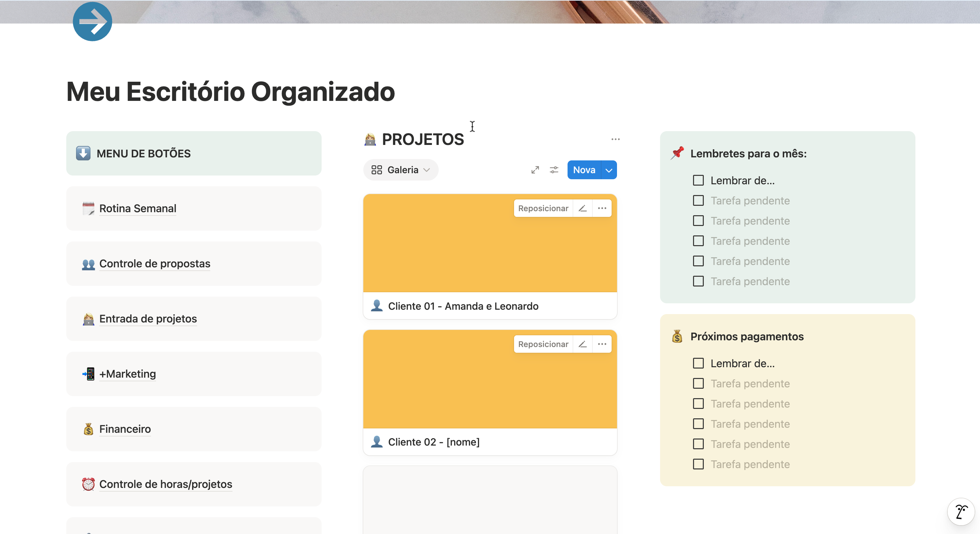Click the calendar icon beside Rotina Semanal
The height and width of the screenshot is (534, 980).
click(x=88, y=208)
